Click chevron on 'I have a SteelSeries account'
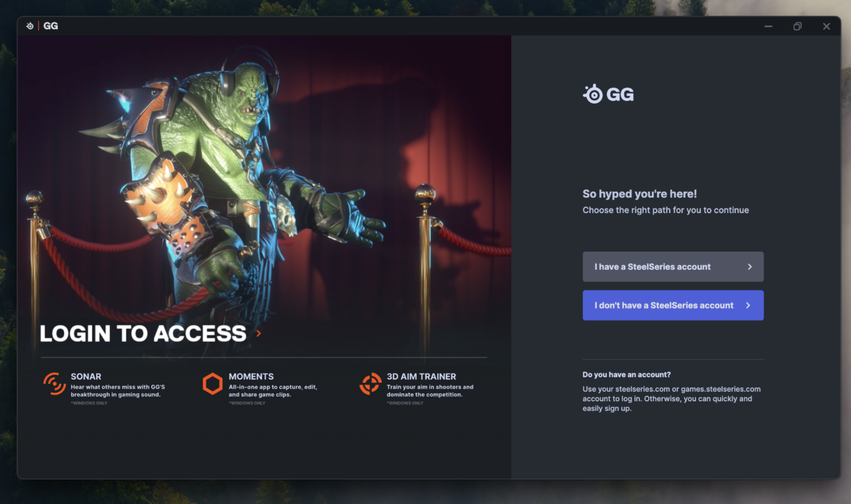The image size is (851, 504). coord(749,267)
